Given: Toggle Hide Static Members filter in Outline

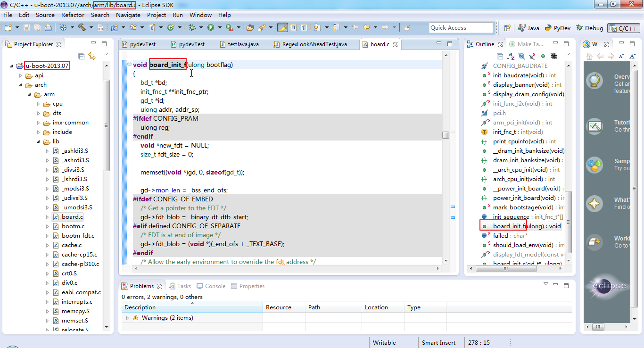Looking at the screenshot, I should 532,56.
